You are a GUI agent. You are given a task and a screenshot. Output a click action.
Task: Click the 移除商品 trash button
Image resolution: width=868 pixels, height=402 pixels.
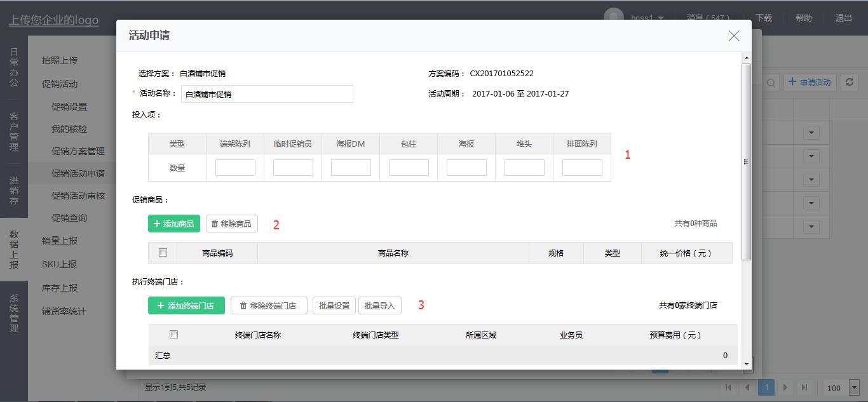(232, 224)
